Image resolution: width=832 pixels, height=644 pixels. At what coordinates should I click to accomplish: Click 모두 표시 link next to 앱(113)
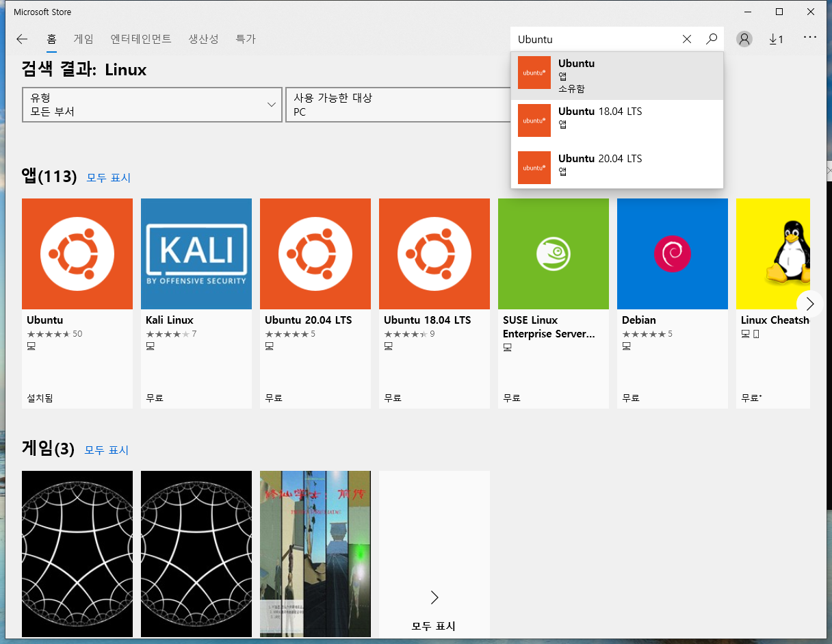tap(108, 178)
